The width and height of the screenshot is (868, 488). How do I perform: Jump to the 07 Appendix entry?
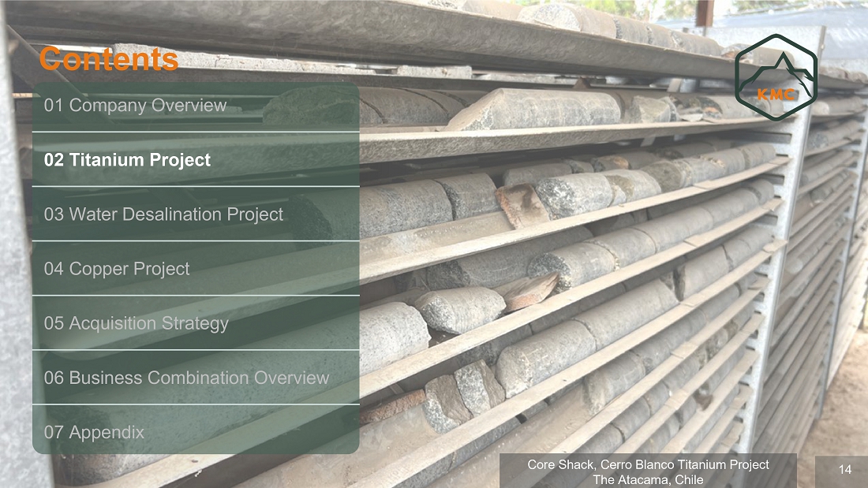[196, 430]
